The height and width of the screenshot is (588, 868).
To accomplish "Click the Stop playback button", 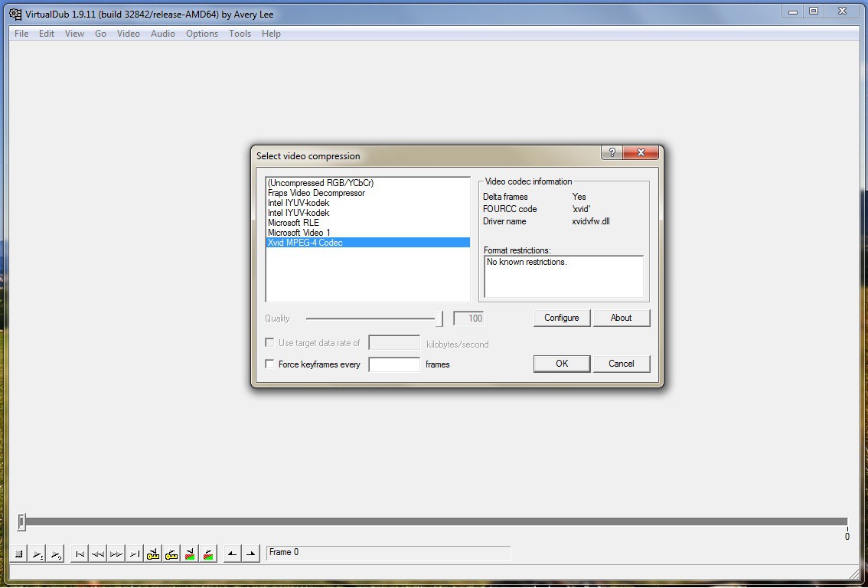I will 19,554.
